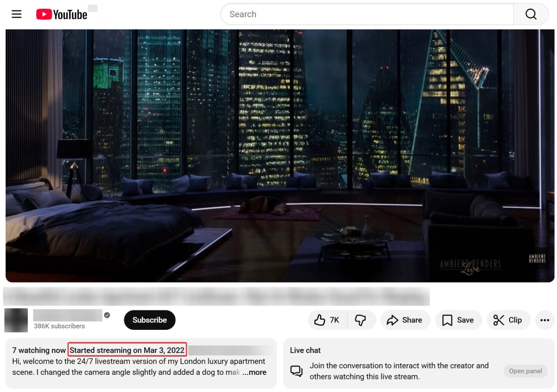This screenshot has width=557, height=392.
Task: Like the video with thumbs-up 7K
Action: tap(327, 320)
